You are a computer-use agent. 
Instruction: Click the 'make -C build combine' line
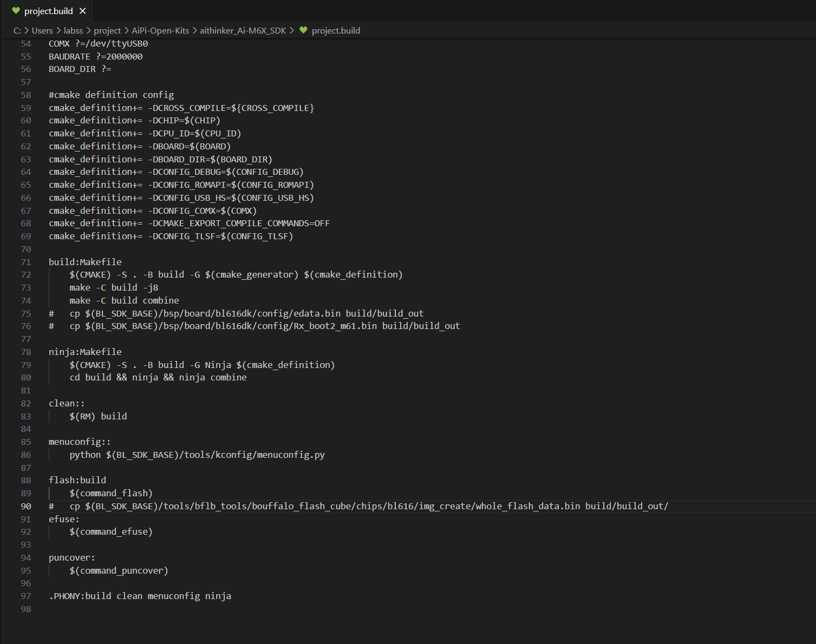[x=124, y=301]
